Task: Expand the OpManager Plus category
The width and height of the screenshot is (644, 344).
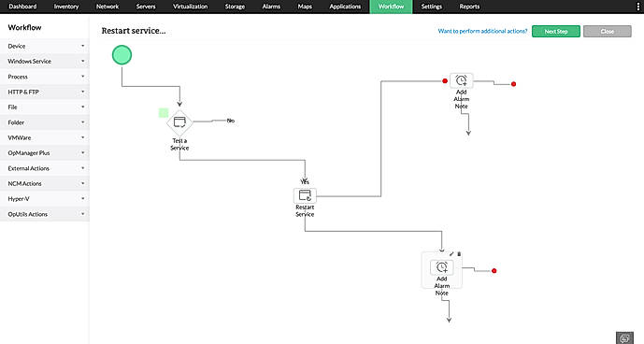Action: click(45, 153)
